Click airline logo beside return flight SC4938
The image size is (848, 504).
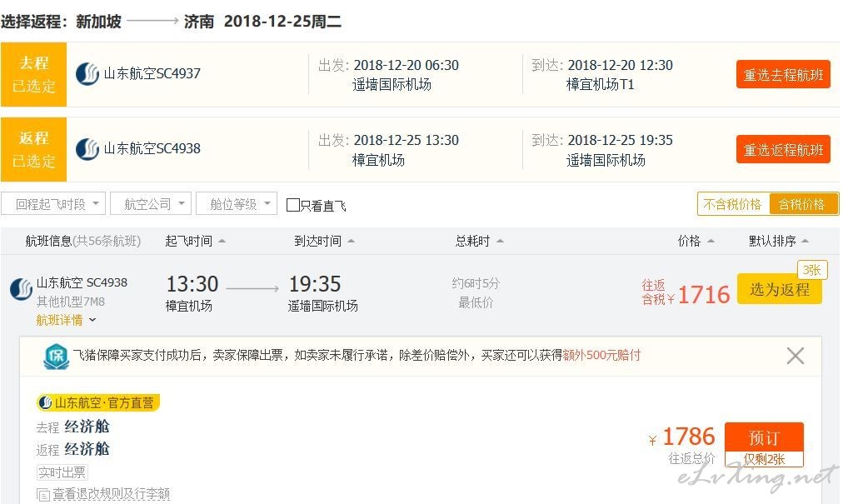(x=87, y=149)
